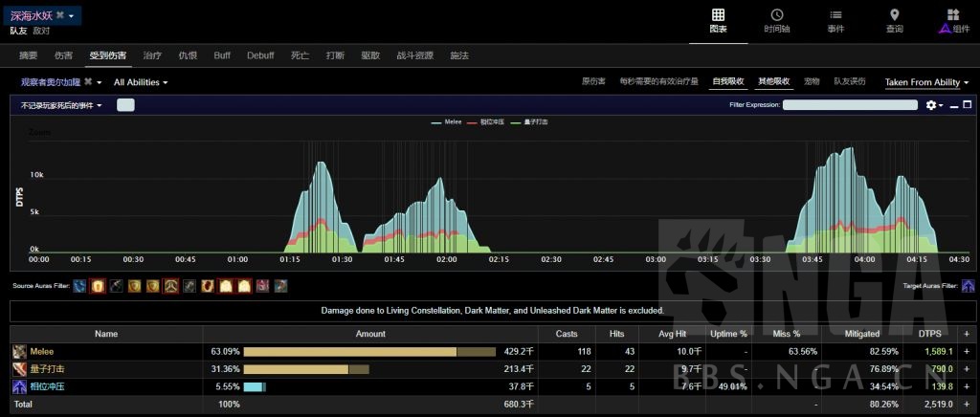Click the Filter Expression input field
Image resolution: width=980 pixels, height=417 pixels.
point(850,105)
